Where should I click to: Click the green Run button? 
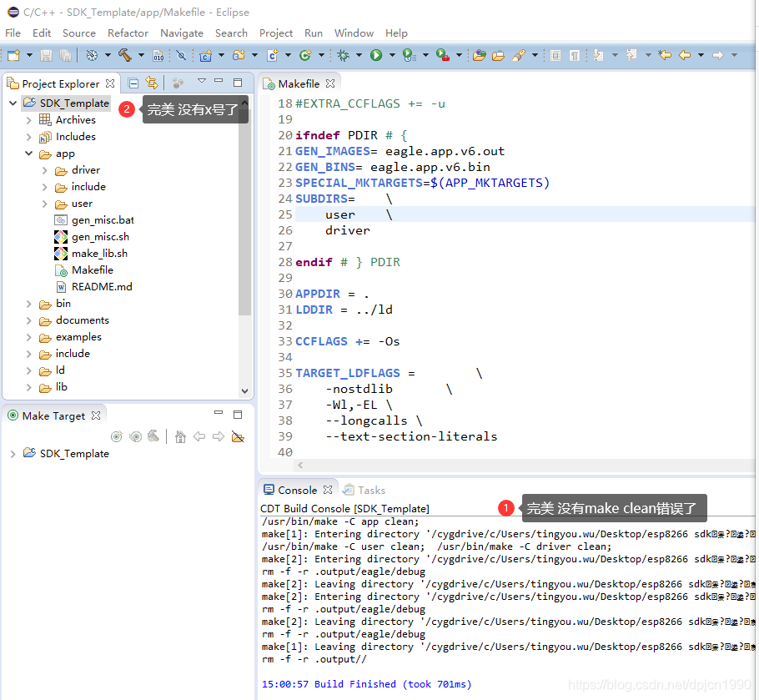click(376, 55)
